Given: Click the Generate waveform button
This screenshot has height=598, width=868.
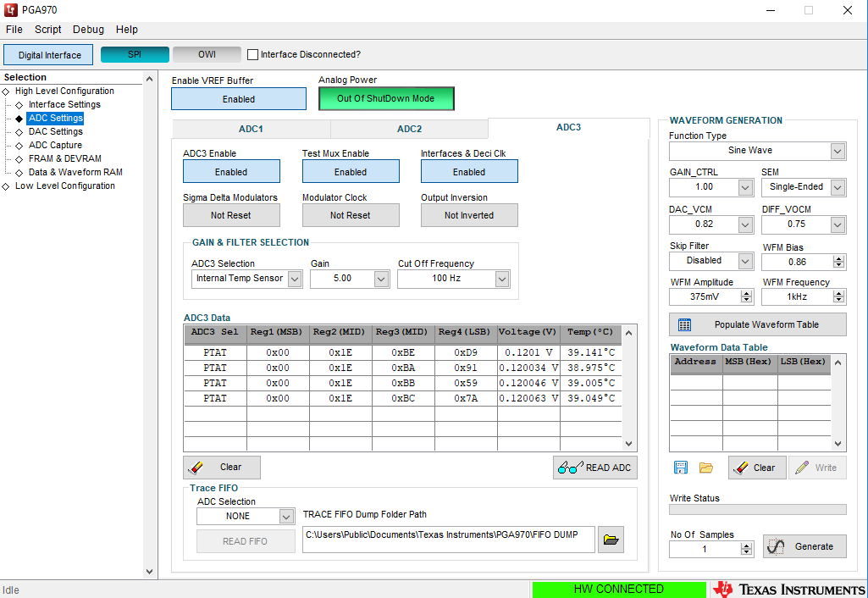Looking at the screenshot, I should point(804,546).
